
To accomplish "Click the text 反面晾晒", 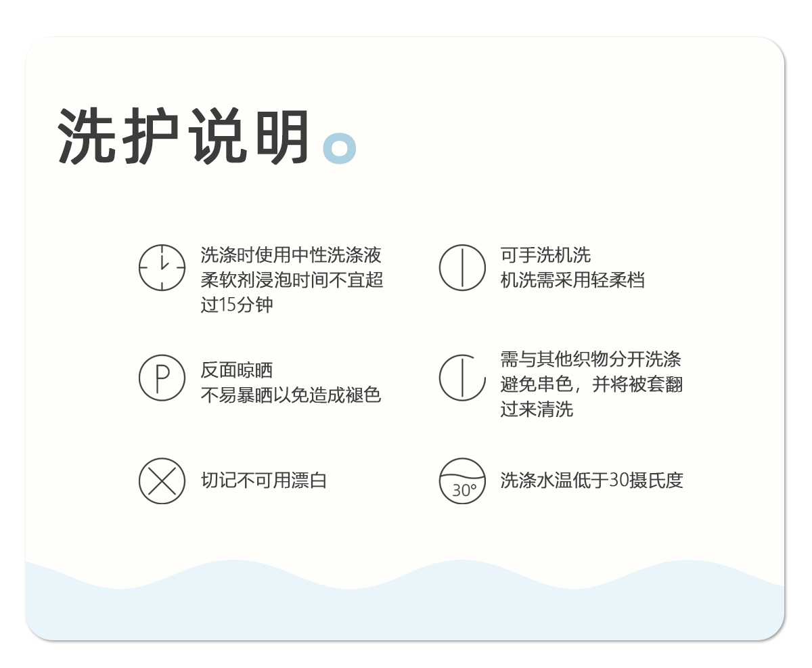I will [237, 370].
